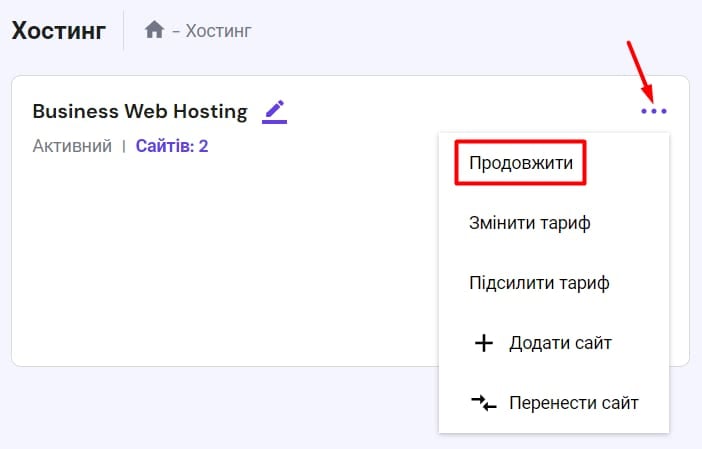Click the Активний status label

[71, 146]
